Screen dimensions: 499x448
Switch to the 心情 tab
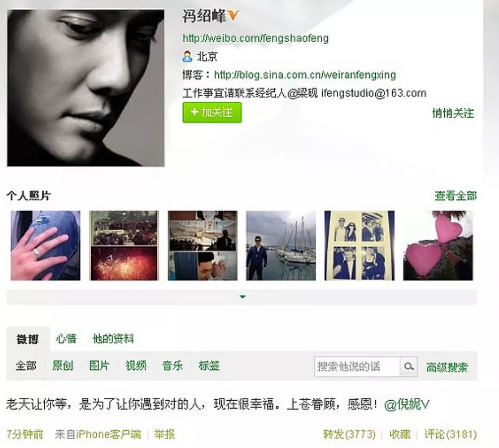pos(66,339)
